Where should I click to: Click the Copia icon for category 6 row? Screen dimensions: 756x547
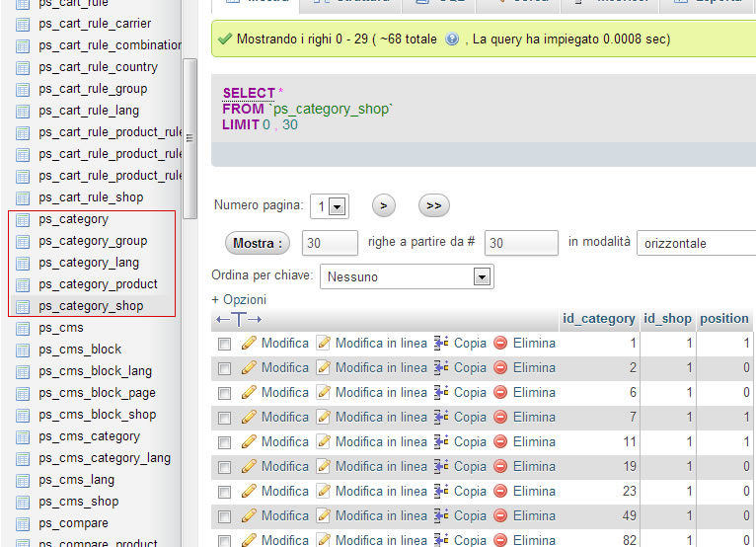[441, 392]
